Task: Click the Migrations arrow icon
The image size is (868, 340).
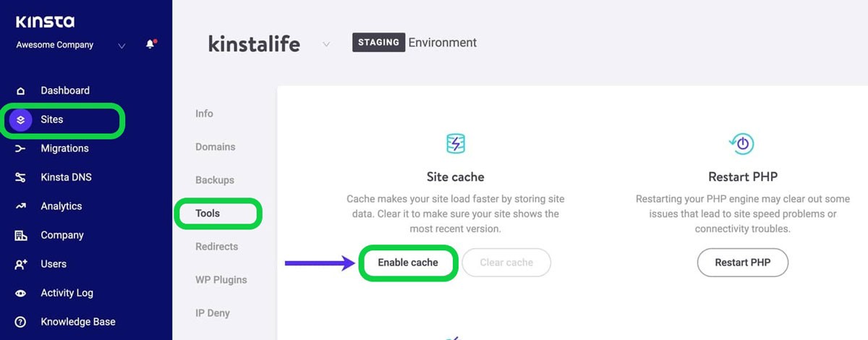Action: pos(20,149)
